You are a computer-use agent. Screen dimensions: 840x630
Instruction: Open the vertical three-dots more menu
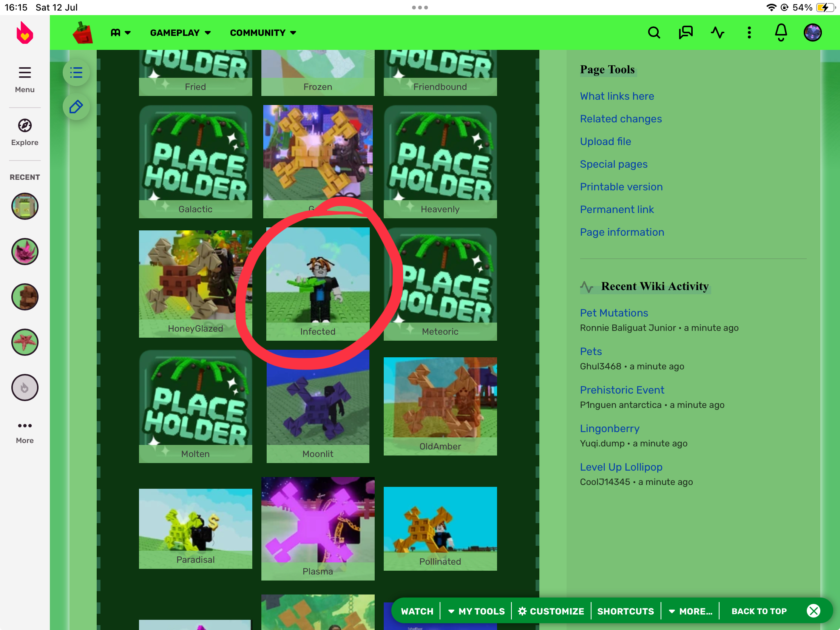coord(749,32)
